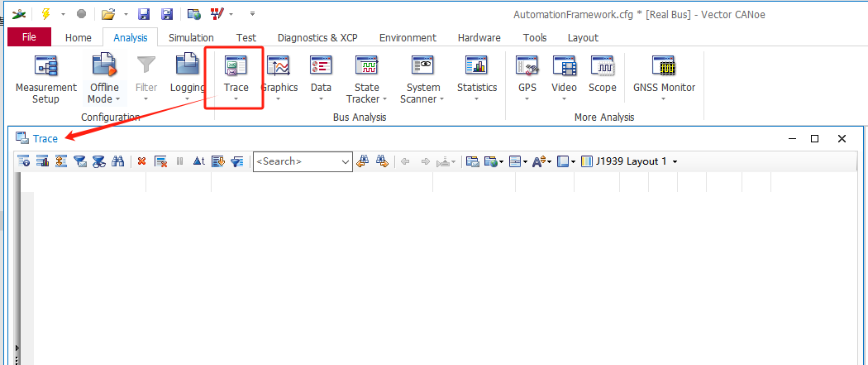The height and width of the screenshot is (365, 868).
Task: Expand the arrow beside the network pencil icon
Action: tap(231, 14)
